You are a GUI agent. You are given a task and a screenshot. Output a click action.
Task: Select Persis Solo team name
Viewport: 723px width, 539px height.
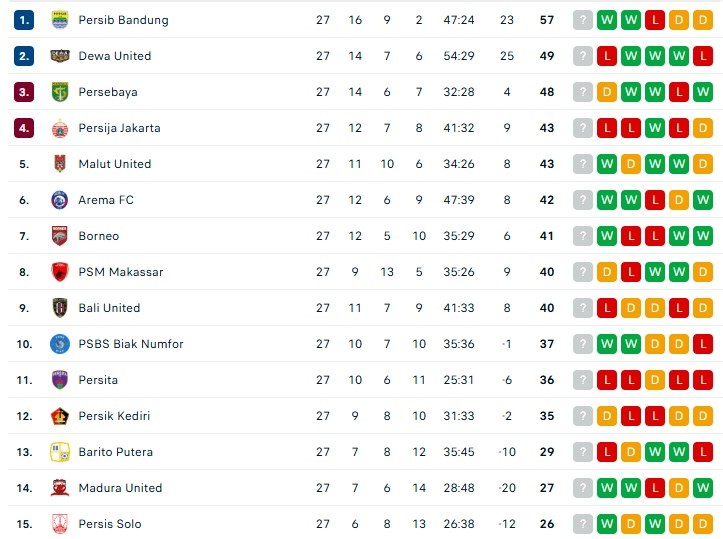click(x=110, y=524)
